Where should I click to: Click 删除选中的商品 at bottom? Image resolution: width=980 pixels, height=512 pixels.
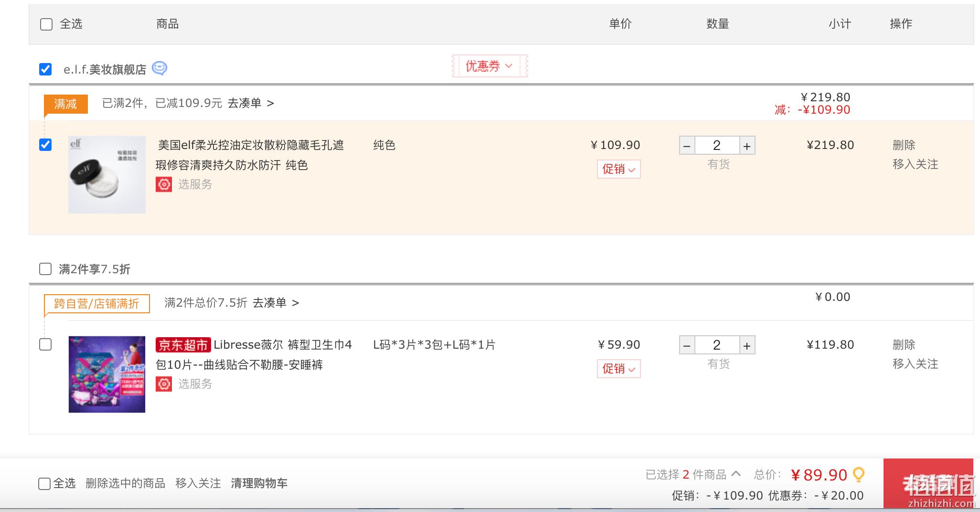point(126,483)
